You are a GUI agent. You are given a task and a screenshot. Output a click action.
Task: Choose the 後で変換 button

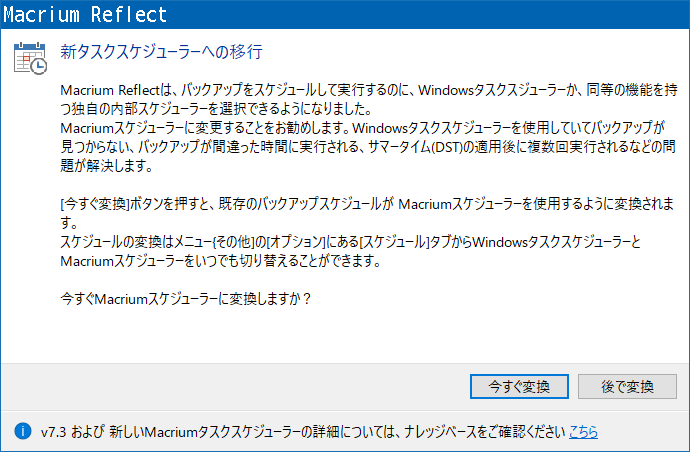627,386
